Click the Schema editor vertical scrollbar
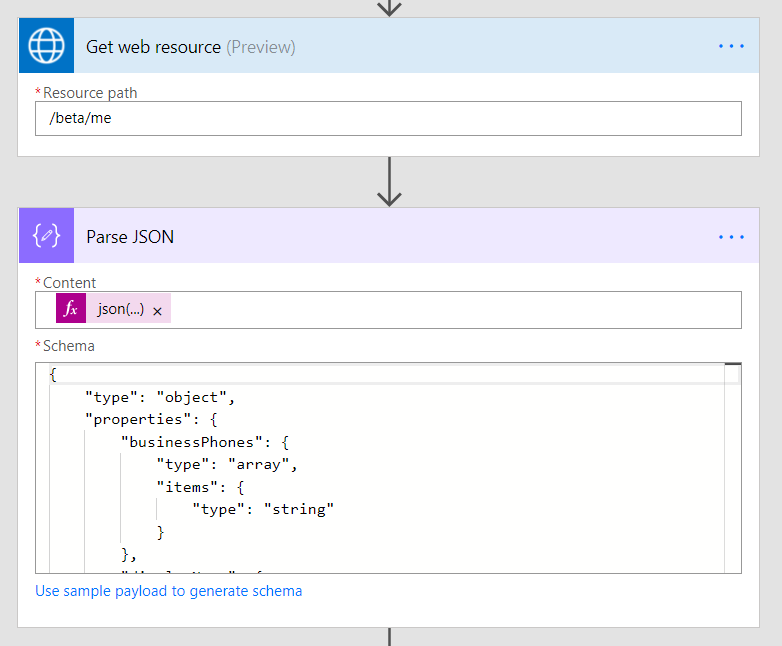Screen dimensions: 782x646 click(733, 468)
